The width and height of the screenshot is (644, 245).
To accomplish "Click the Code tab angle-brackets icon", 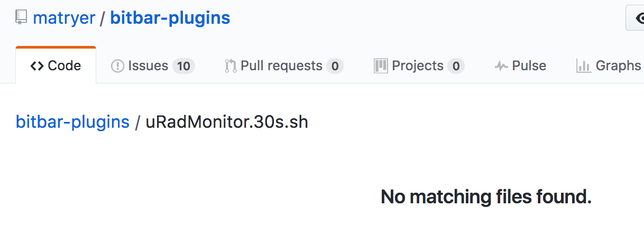I will 37,66.
